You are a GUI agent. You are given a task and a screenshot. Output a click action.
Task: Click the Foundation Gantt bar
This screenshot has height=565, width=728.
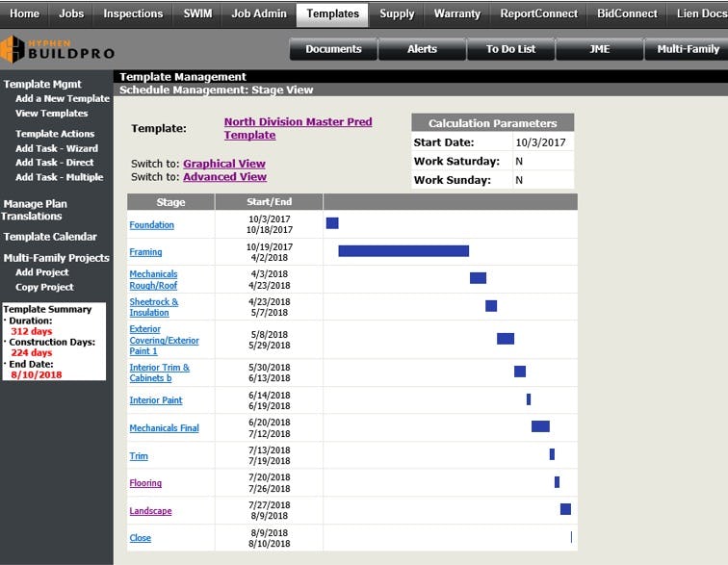pos(332,223)
